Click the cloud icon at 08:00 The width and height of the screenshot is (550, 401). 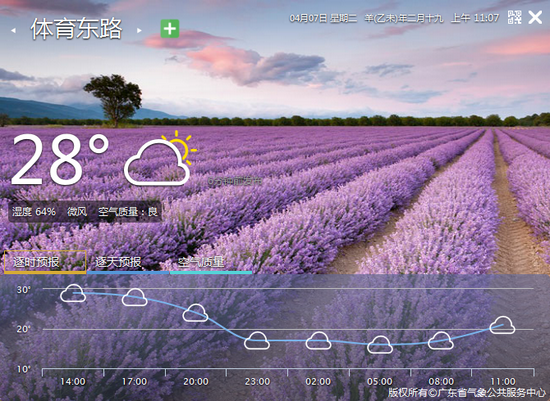(441, 341)
